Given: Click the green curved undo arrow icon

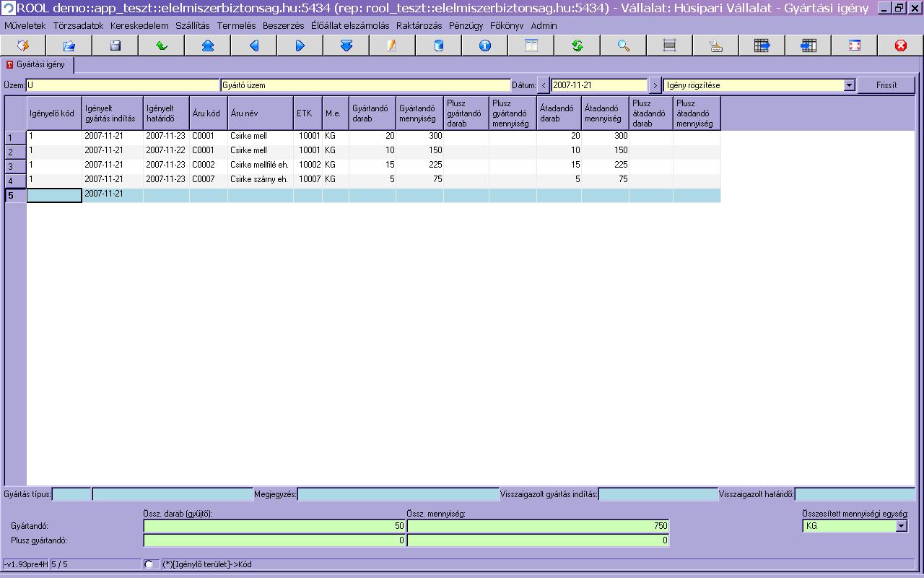Looking at the screenshot, I should 162,46.
